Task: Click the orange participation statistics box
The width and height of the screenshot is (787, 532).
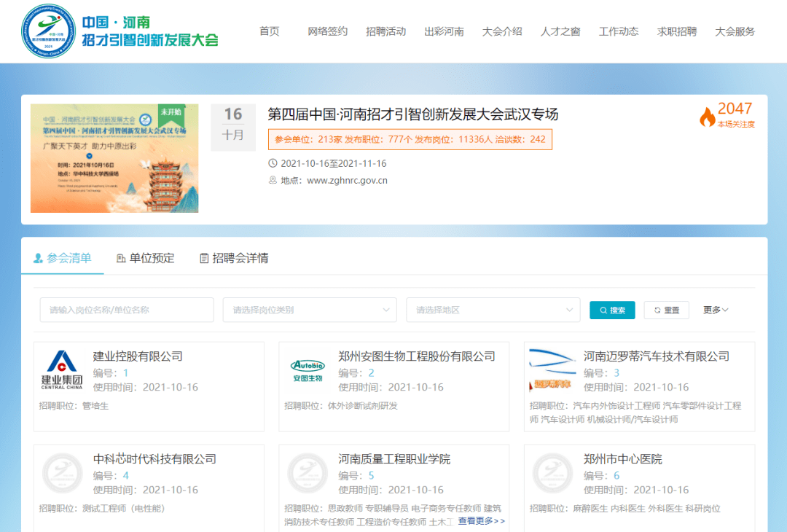Action: coord(410,139)
